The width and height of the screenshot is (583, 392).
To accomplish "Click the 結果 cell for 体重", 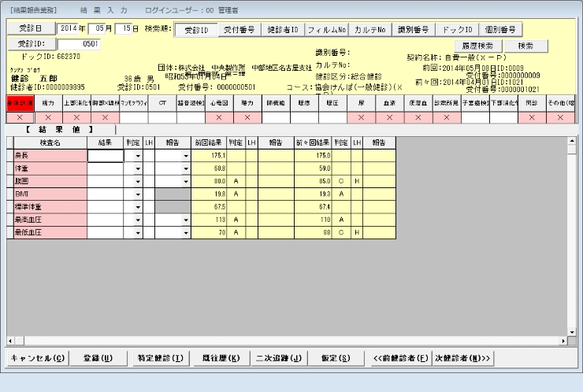I will click(x=106, y=168).
